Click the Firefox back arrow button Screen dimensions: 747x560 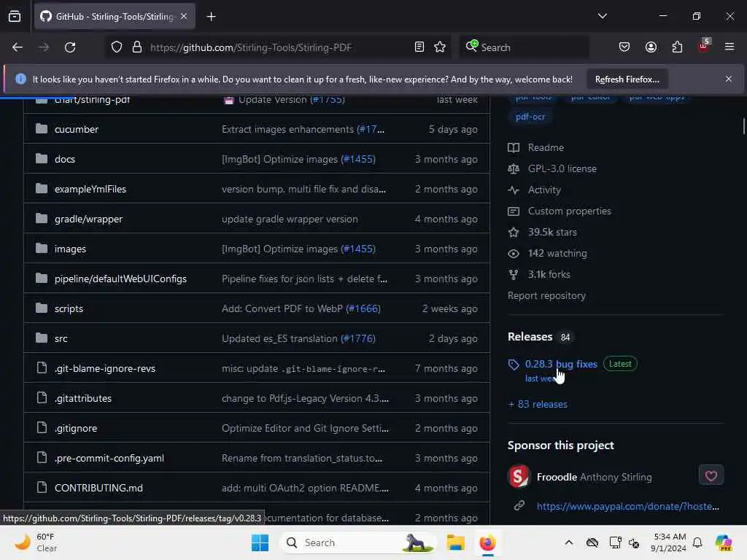(18, 47)
